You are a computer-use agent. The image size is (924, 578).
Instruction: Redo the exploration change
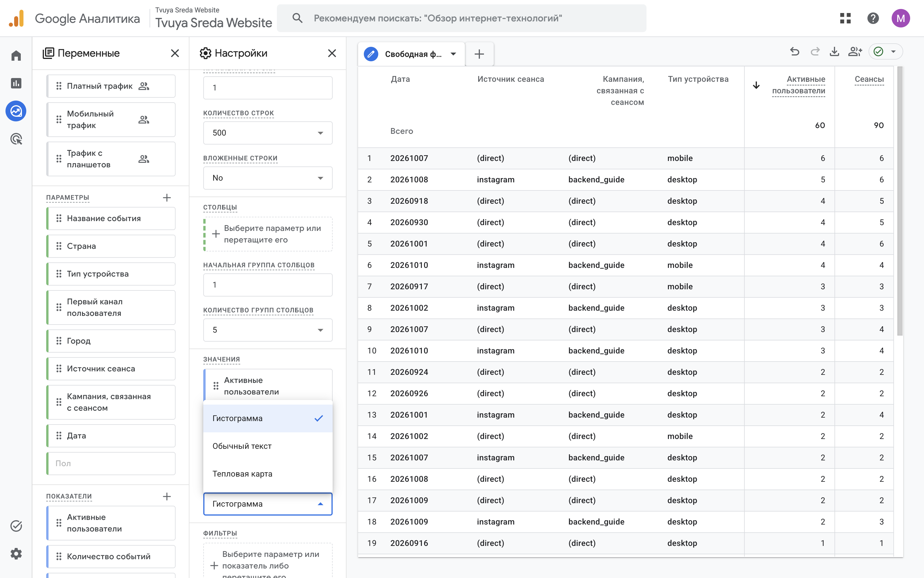pos(815,52)
